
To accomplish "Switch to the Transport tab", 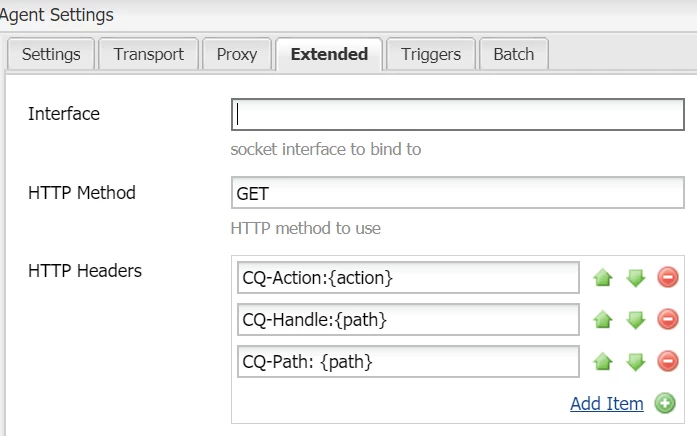I will [x=147, y=54].
